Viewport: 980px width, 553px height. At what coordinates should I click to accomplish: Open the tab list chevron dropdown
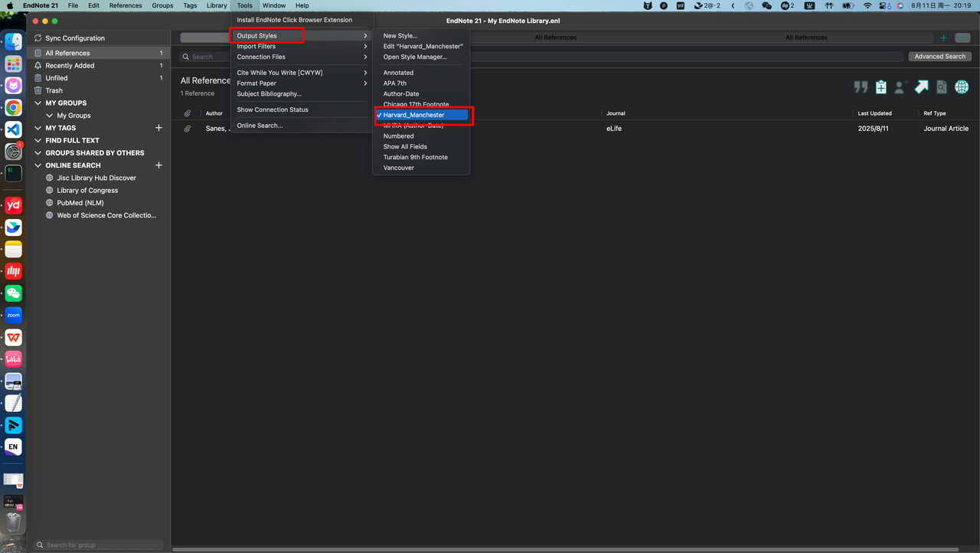962,38
